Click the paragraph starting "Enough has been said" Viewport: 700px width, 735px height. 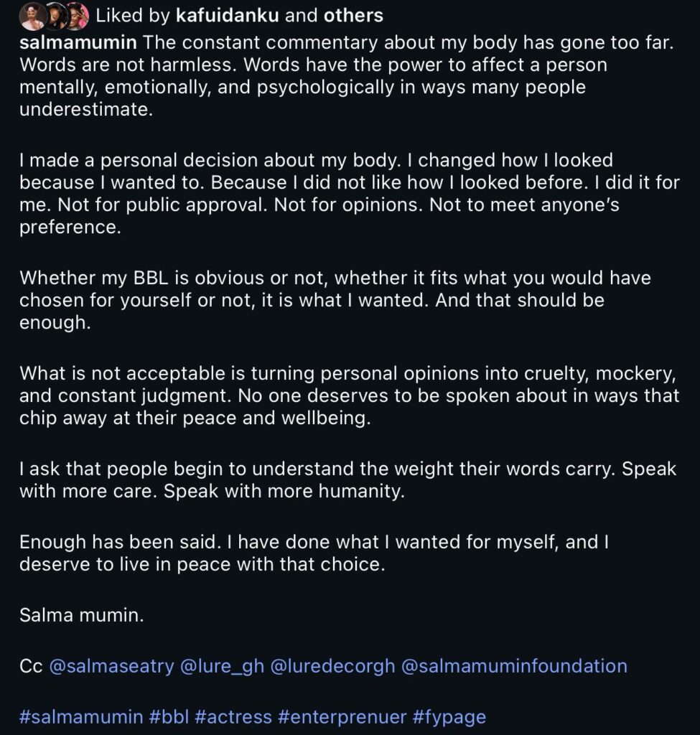click(314, 553)
